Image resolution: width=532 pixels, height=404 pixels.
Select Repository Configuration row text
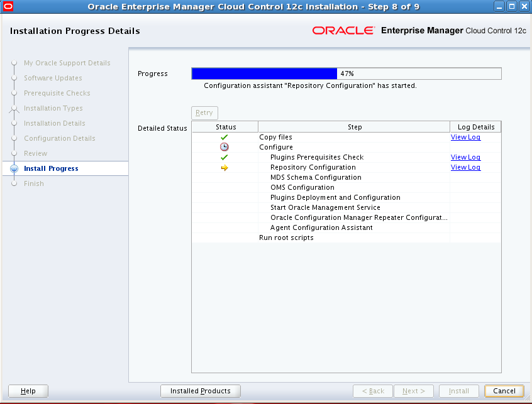coord(313,167)
